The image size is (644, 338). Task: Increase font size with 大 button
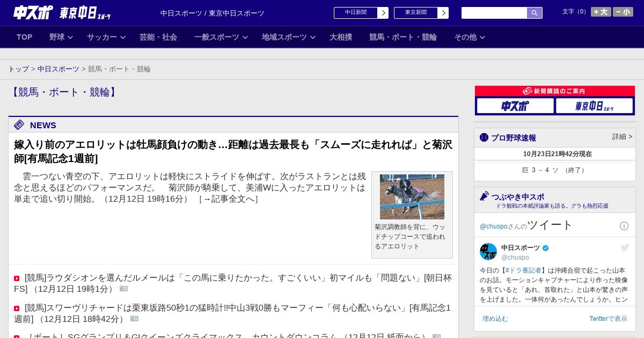(x=601, y=12)
